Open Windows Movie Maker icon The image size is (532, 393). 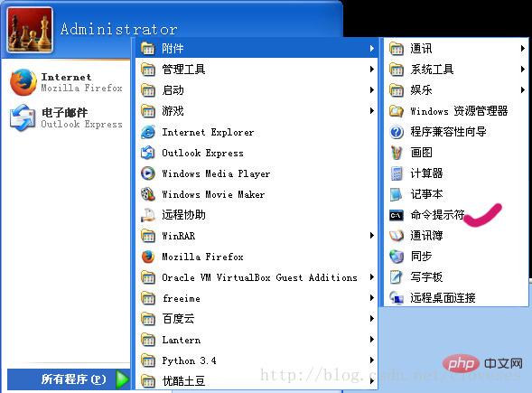click(148, 194)
